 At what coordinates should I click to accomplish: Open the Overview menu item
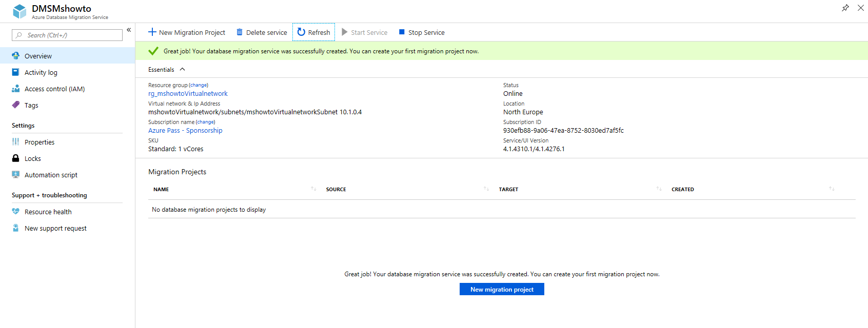67,55
